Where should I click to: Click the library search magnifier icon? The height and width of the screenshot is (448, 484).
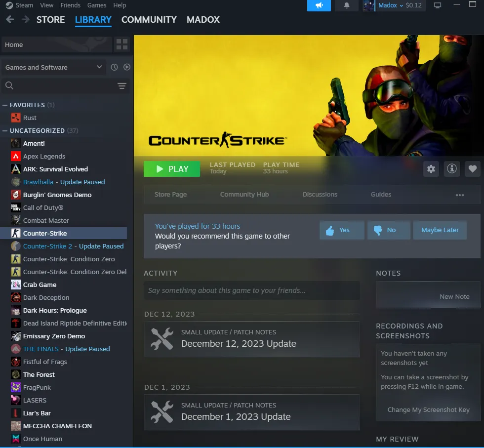pos(9,85)
